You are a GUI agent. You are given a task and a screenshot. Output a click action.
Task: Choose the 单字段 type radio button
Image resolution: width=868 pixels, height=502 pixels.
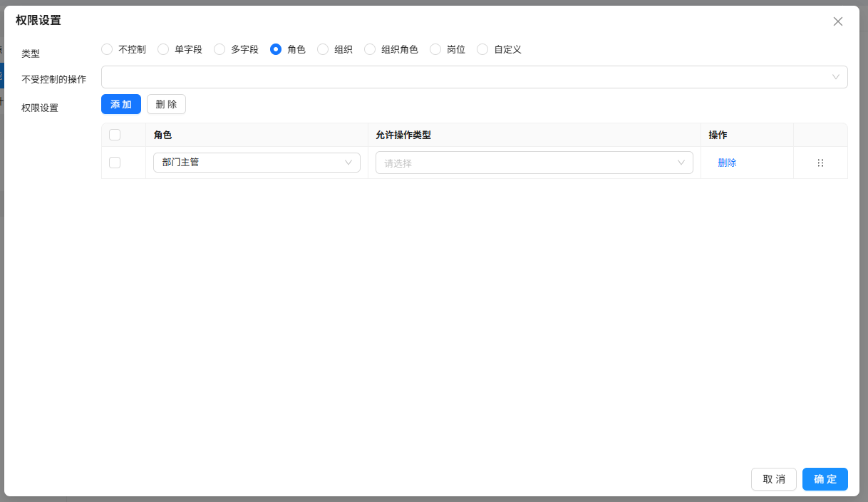tap(163, 49)
